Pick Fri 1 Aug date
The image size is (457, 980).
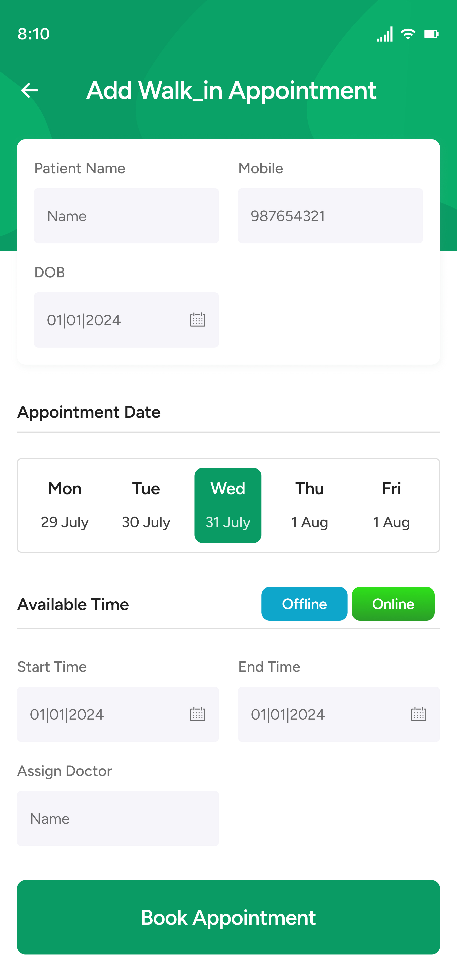391,505
